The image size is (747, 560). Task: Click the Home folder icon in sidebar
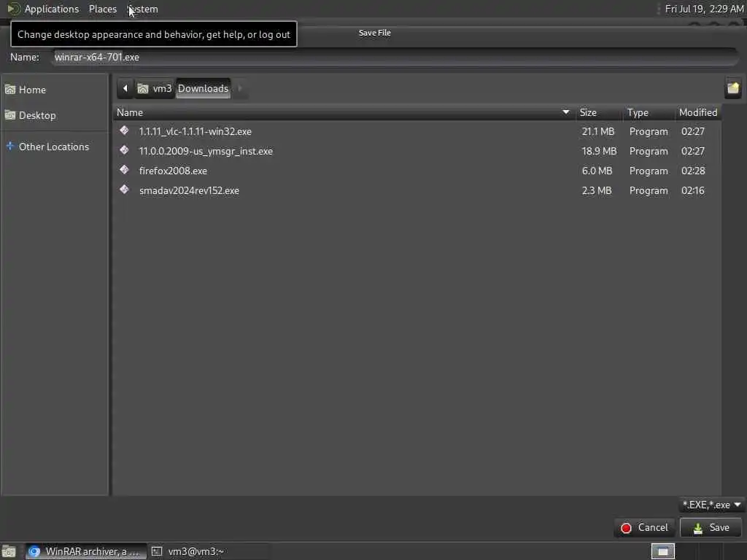tap(10, 90)
